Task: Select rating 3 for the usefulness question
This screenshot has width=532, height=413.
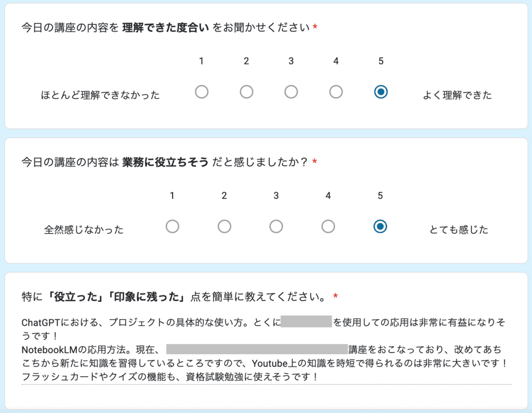Action: point(276,226)
